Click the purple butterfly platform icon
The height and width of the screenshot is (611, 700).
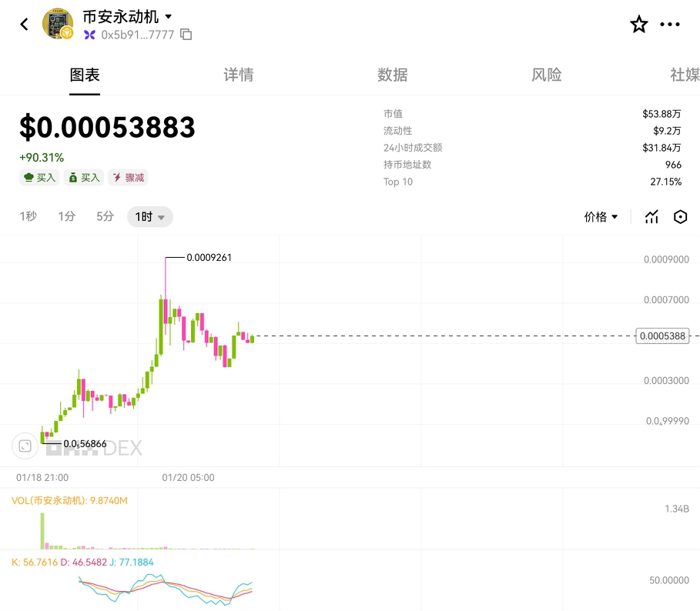tap(90, 35)
